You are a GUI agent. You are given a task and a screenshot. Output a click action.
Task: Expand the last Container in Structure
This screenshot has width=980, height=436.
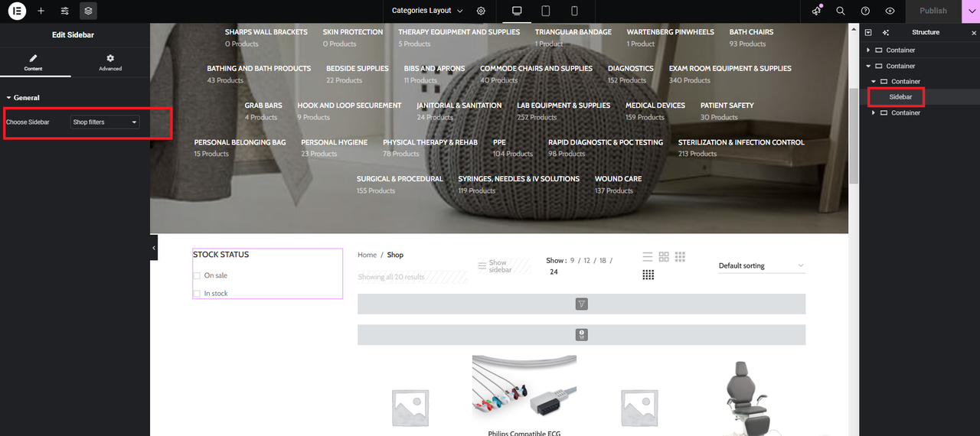[x=874, y=113]
